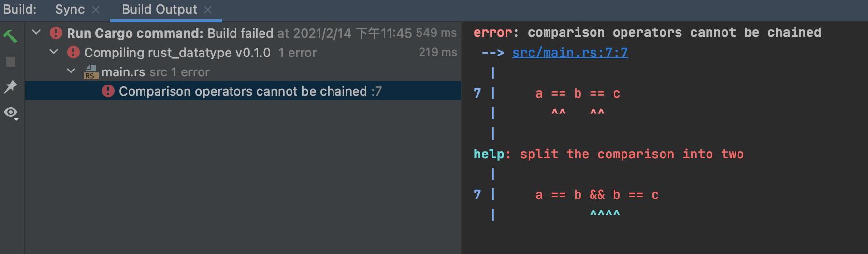Click the error icon beside Compiling rust_datatype
The width and height of the screenshot is (868, 254).
(x=73, y=52)
